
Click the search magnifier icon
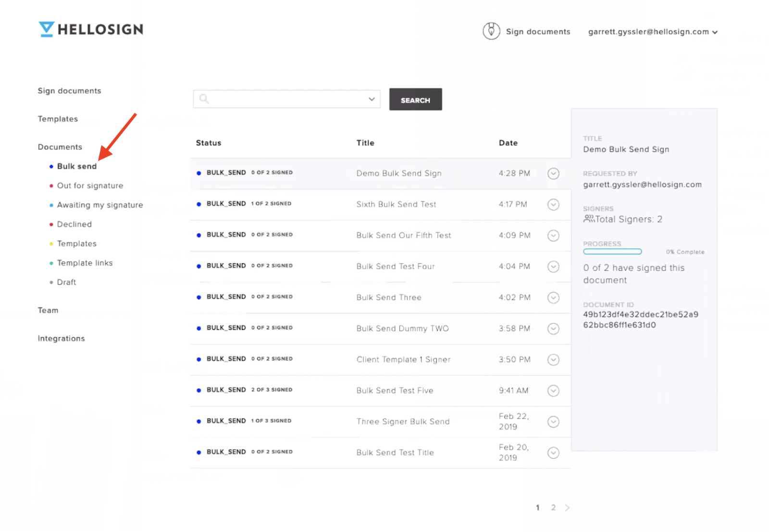pos(204,99)
